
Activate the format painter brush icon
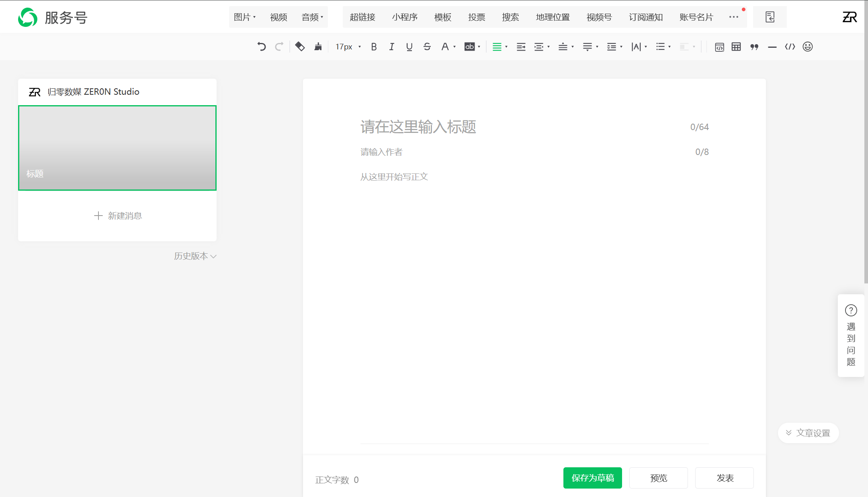click(x=318, y=47)
